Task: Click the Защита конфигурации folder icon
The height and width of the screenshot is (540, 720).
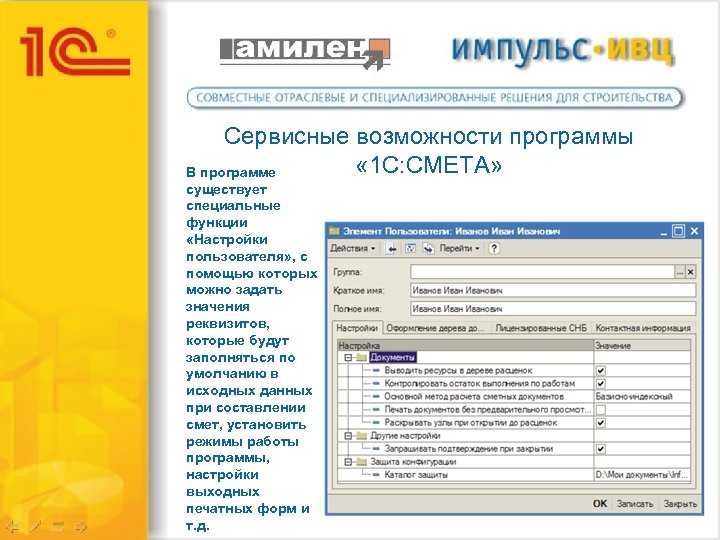Action: (x=361, y=462)
